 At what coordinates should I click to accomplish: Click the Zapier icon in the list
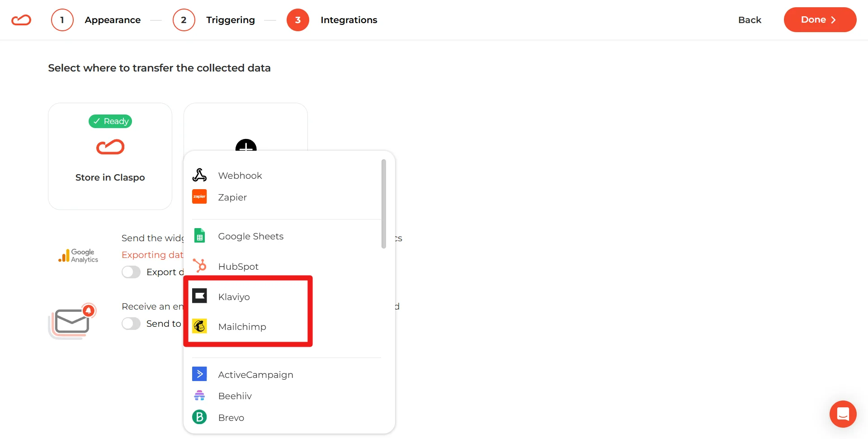tap(199, 196)
